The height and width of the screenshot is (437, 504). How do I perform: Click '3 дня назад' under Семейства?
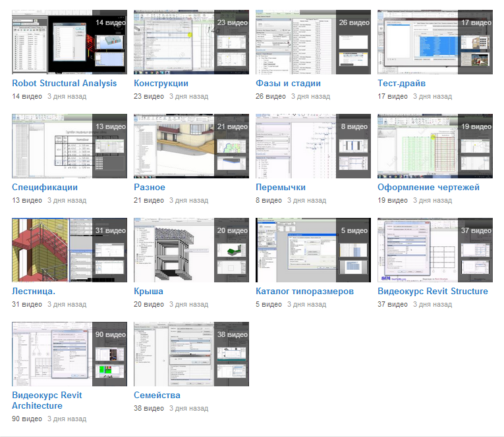(x=188, y=409)
